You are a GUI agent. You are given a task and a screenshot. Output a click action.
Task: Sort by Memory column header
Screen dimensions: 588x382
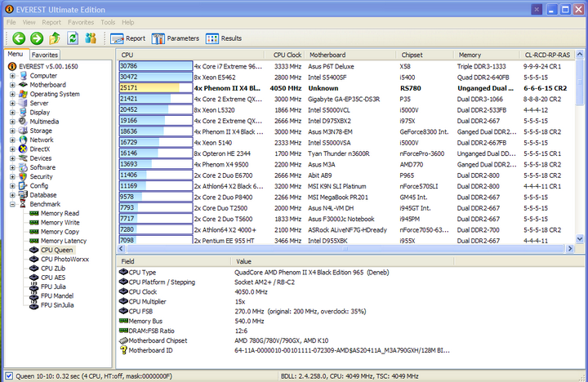487,55
